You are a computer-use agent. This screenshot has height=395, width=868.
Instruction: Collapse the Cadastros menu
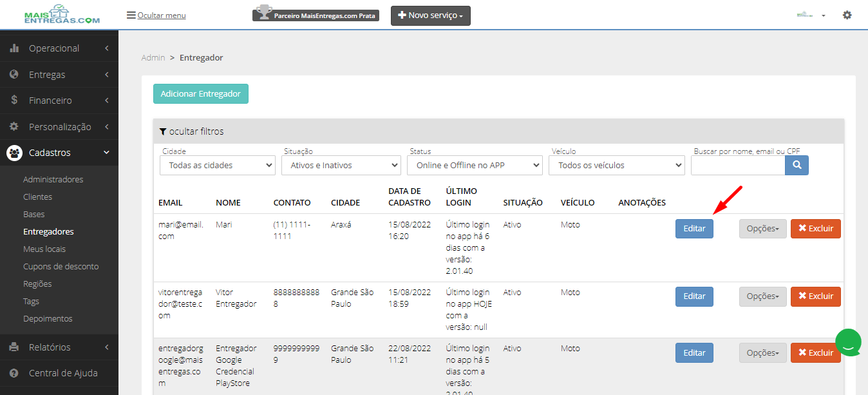tap(59, 153)
